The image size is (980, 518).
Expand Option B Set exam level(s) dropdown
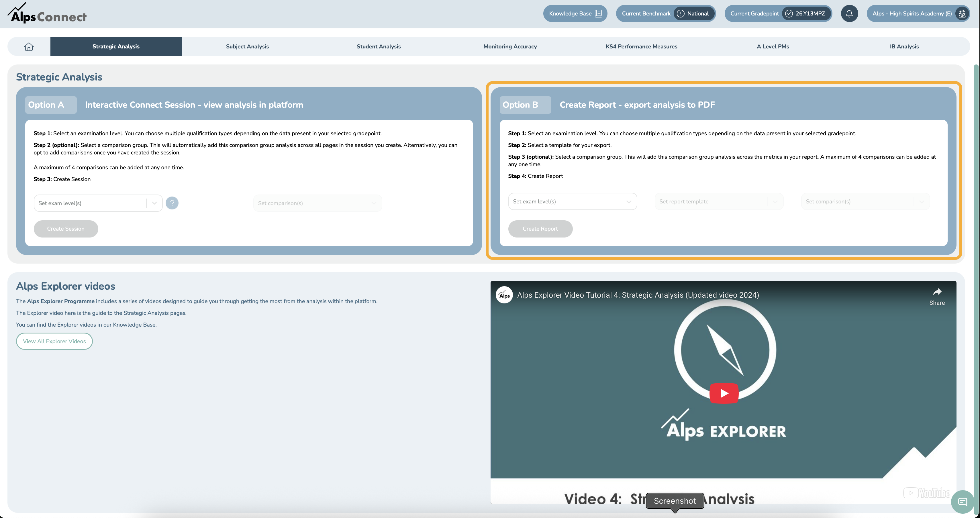click(x=573, y=202)
